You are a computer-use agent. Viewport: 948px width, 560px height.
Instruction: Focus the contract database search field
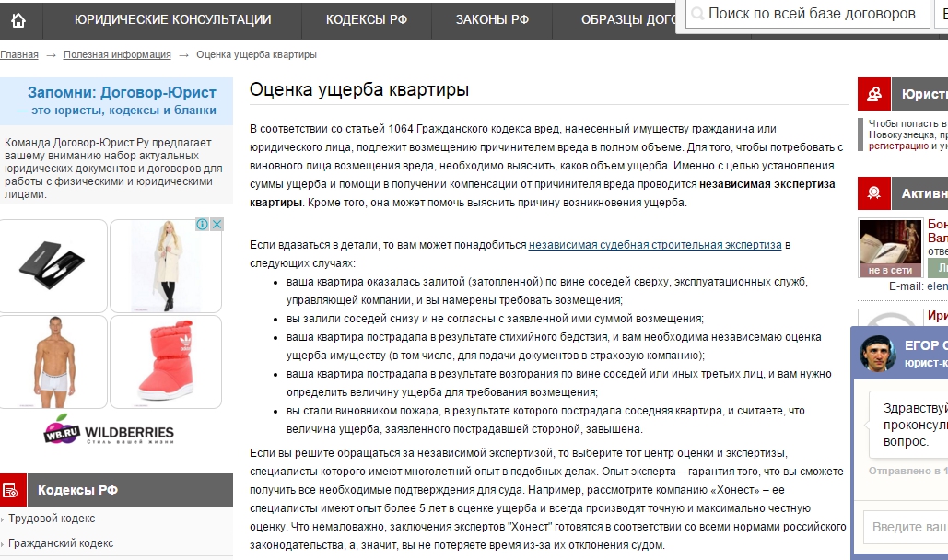click(808, 13)
